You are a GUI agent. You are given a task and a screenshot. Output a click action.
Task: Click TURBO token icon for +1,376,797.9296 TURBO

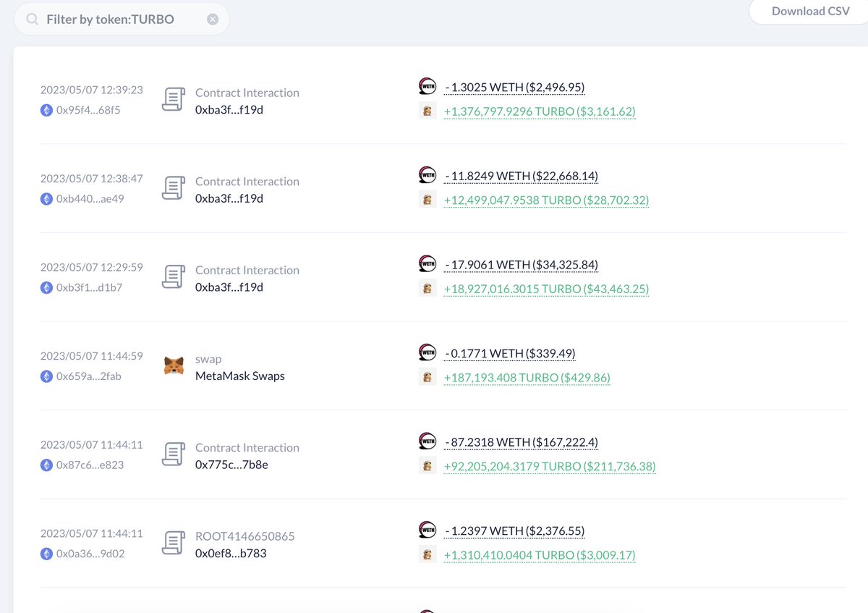[427, 111]
